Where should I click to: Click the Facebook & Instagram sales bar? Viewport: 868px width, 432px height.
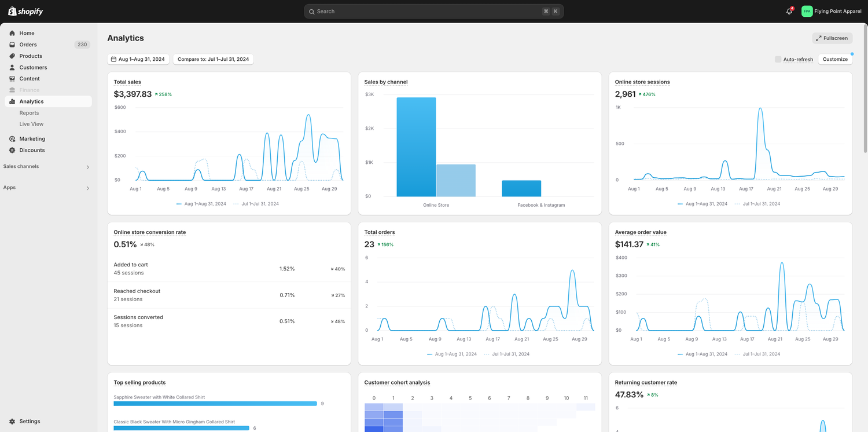tap(521, 189)
